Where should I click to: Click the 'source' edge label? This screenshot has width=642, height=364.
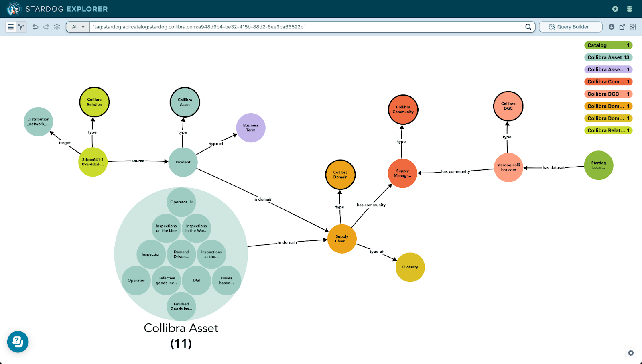coord(138,161)
